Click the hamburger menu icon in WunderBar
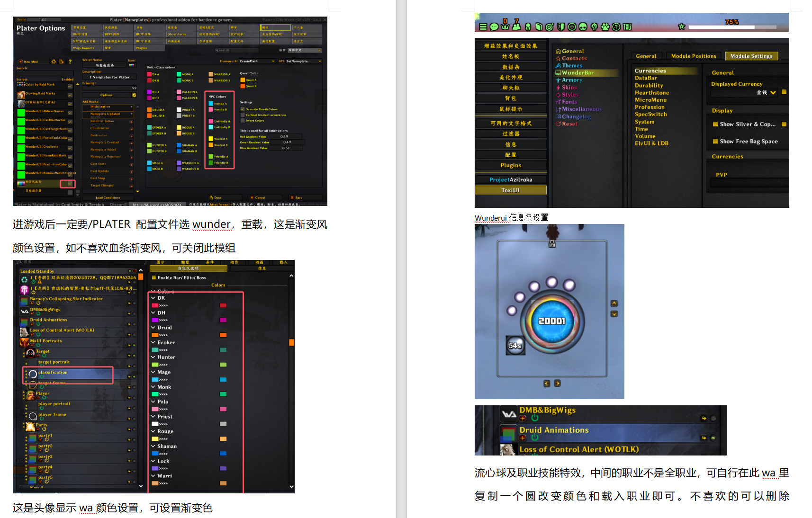Screen dimensions: 812x518 483,27
